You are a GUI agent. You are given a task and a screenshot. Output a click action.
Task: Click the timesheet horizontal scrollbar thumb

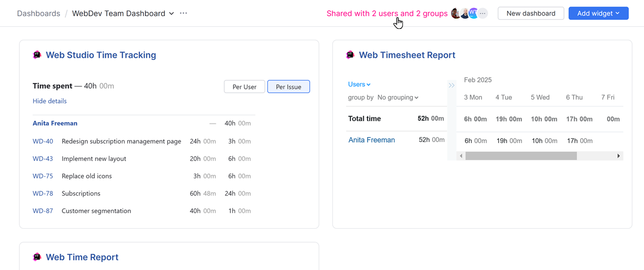pyautogui.click(x=521, y=156)
